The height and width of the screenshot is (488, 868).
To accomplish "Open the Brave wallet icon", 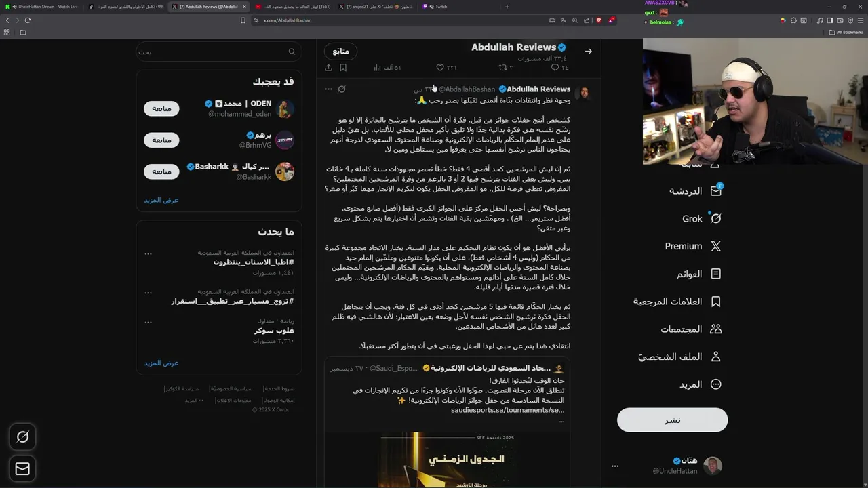I will coord(840,20).
